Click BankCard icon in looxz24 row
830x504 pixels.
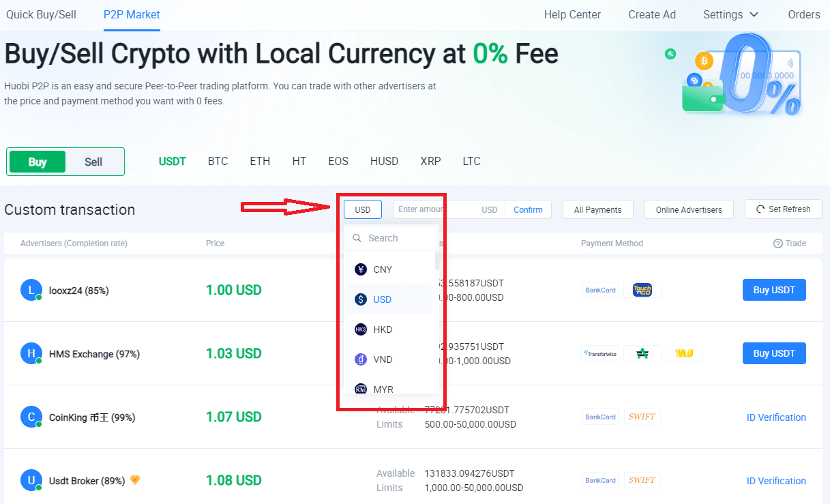(x=600, y=290)
